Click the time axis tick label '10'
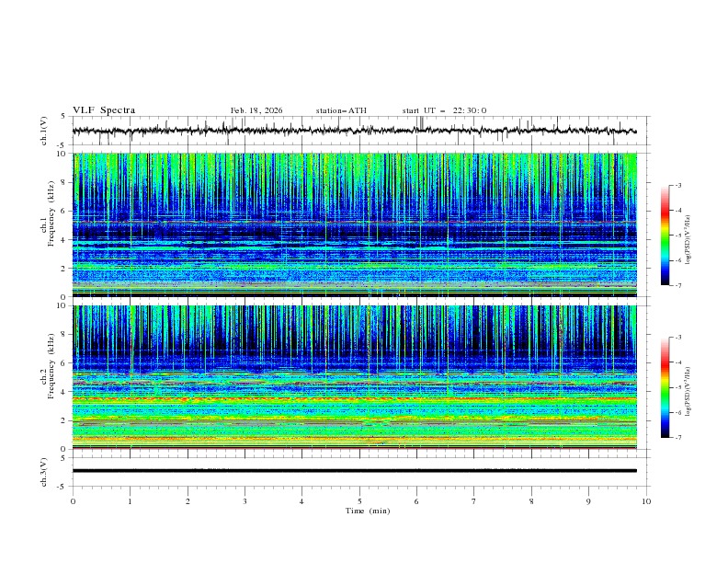Viewport: 728px width, 563px height. pyautogui.click(x=646, y=501)
